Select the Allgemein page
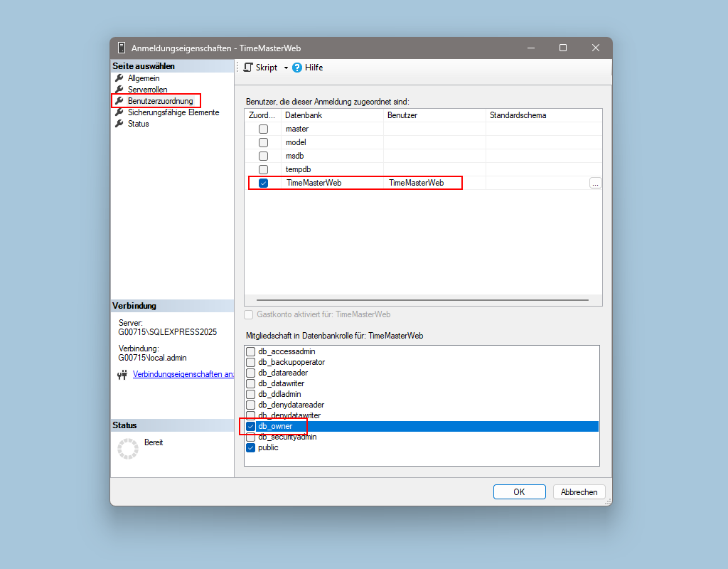This screenshot has height=569, width=728. tap(144, 78)
